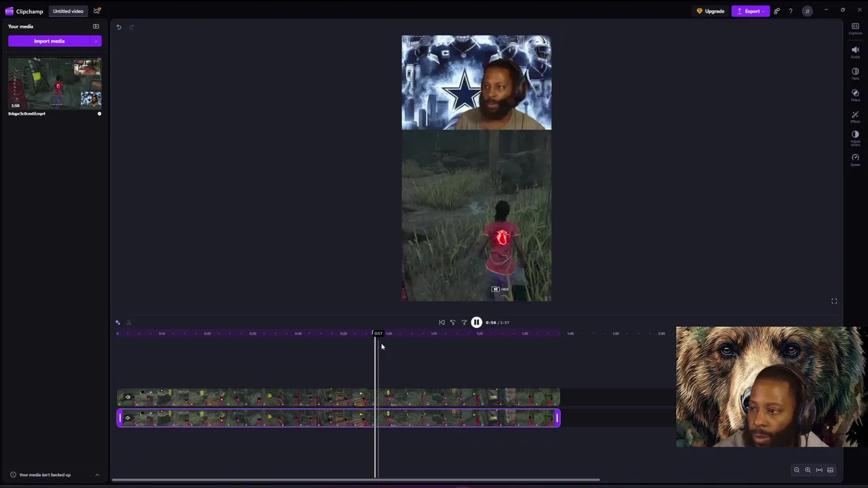Open the Export options
The height and width of the screenshot is (488, 868).
(x=750, y=11)
